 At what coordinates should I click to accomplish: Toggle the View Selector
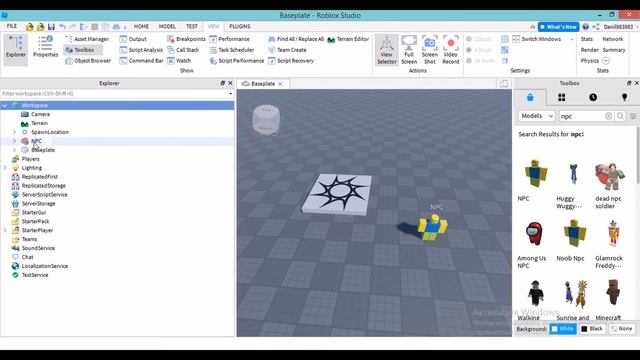[387, 50]
